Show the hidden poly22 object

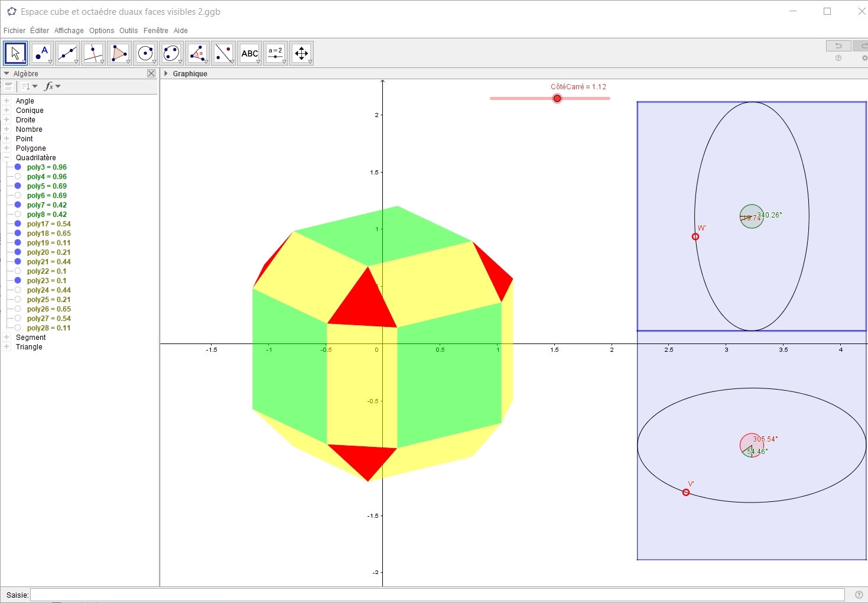point(18,271)
